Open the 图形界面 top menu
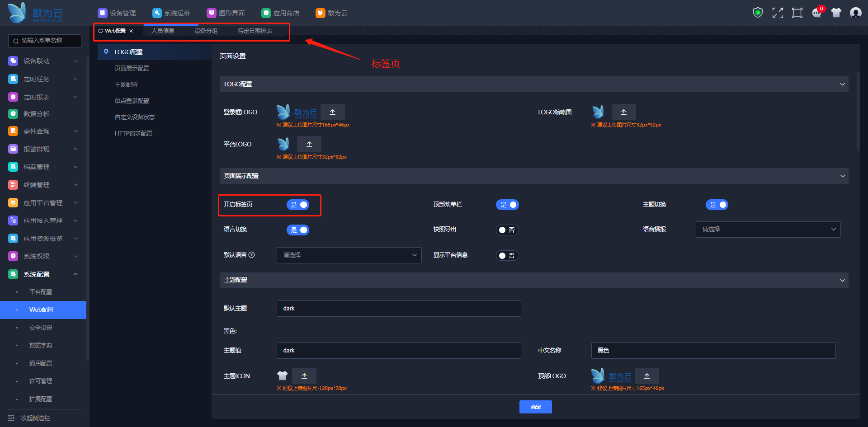The width and height of the screenshot is (868, 427). coord(226,13)
